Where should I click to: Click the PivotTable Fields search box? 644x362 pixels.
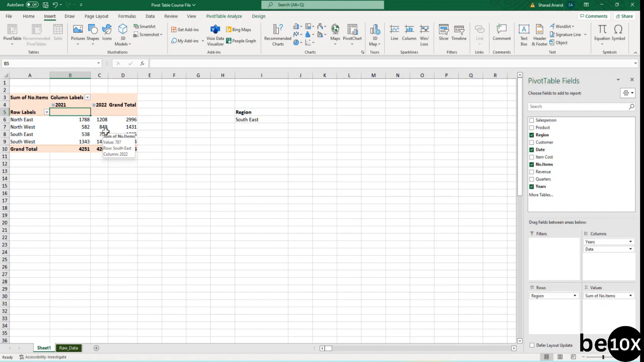(581, 107)
